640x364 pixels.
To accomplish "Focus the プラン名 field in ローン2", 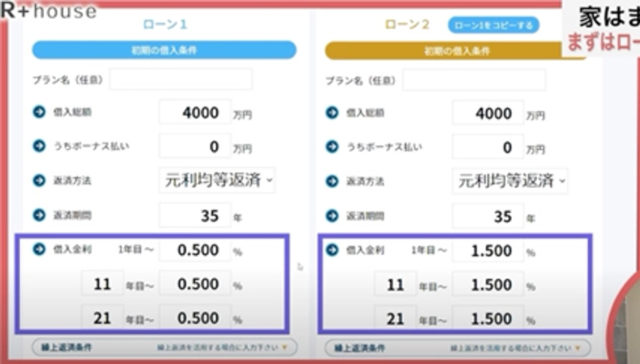I will tap(474, 80).
